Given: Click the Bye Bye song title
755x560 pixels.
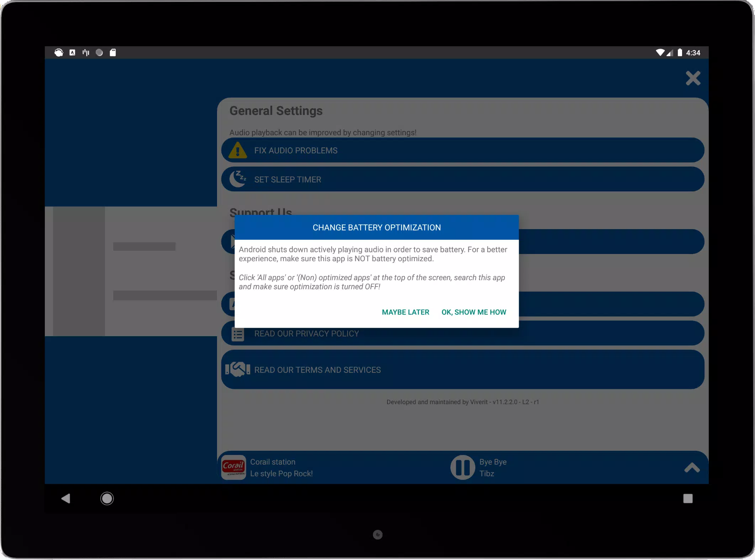Looking at the screenshot, I should 493,462.
